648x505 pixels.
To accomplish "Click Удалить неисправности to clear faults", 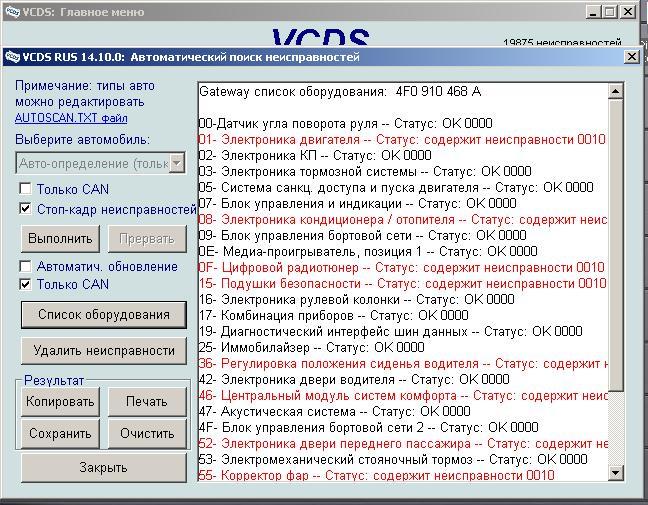I will pos(103,350).
